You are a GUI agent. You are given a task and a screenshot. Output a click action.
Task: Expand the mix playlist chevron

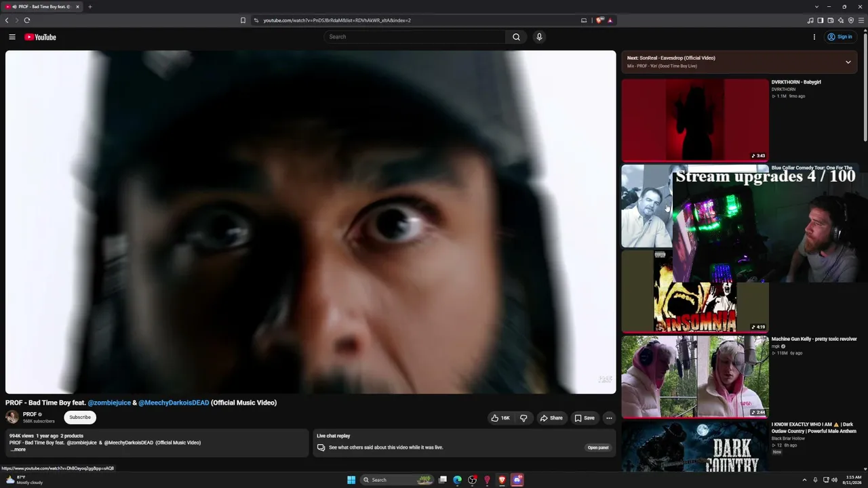click(x=848, y=62)
